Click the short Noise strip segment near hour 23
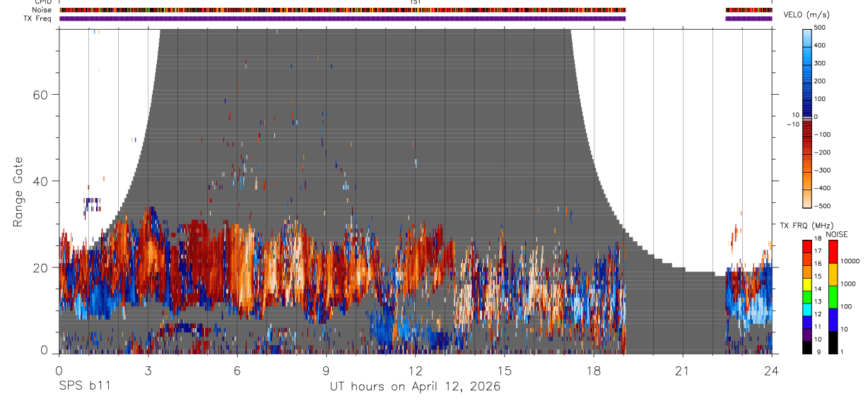The width and height of the screenshot is (868, 401). click(x=749, y=10)
